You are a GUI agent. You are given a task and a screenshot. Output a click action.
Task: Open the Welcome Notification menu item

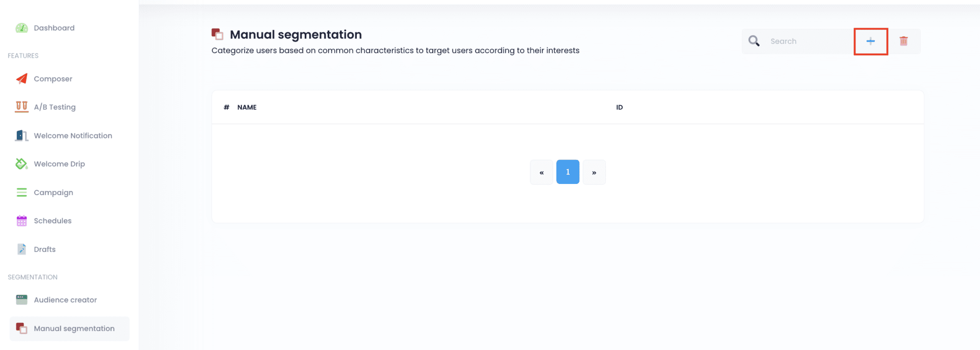coord(72,135)
